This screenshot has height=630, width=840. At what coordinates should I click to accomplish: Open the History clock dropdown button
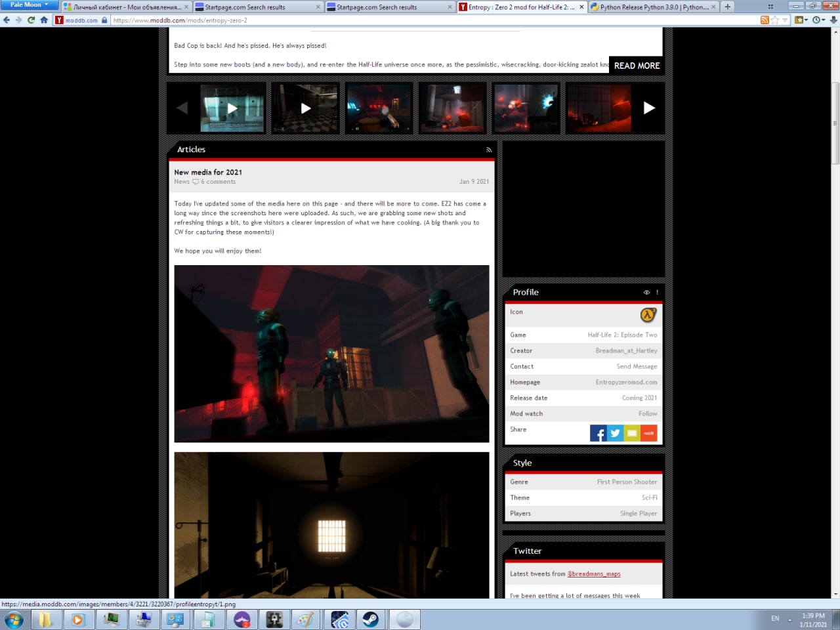pyautogui.click(x=818, y=20)
